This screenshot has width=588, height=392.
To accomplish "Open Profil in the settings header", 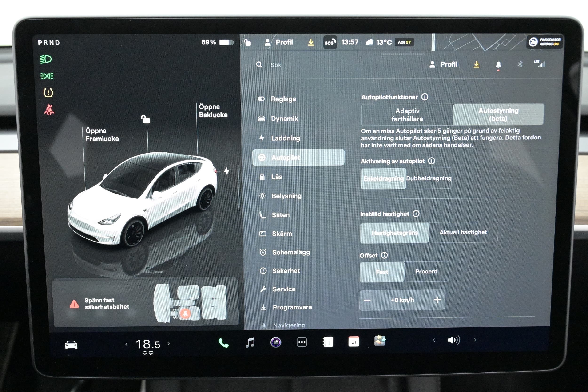I will pyautogui.click(x=443, y=64).
